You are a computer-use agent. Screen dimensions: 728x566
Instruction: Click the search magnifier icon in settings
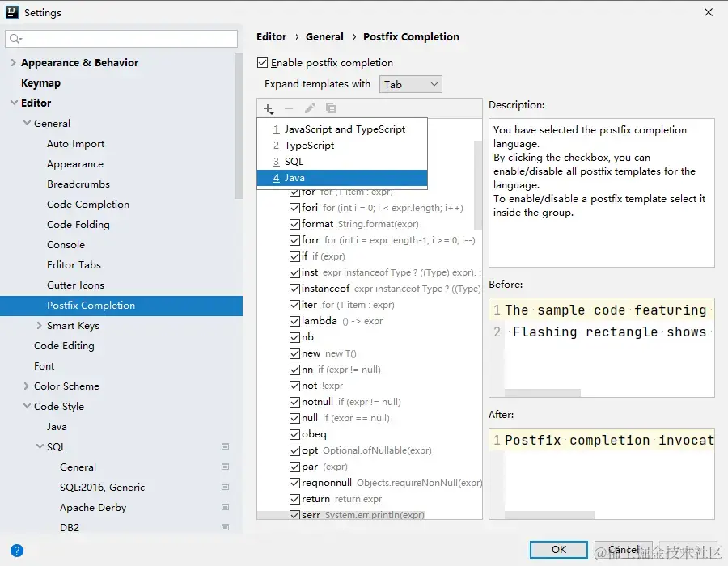pyautogui.click(x=15, y=39)
